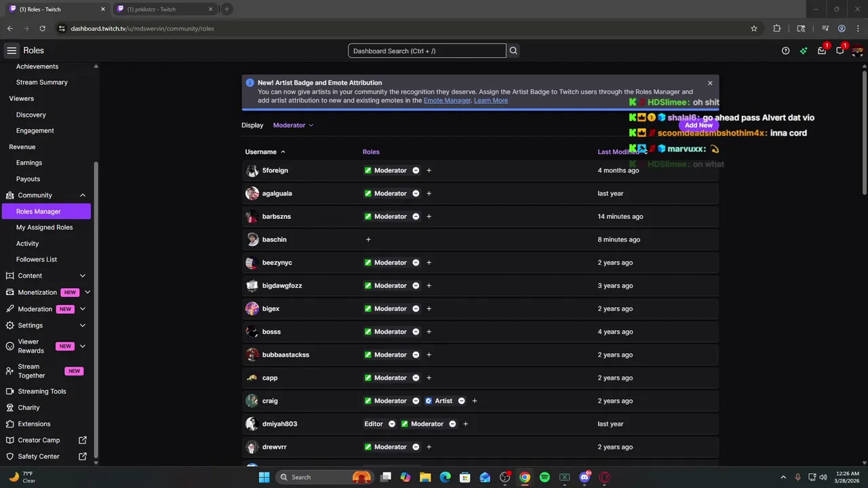Open the whispers chat bubble icon
The height and width of the screenshot is (488, 868).
coord(840,51)
